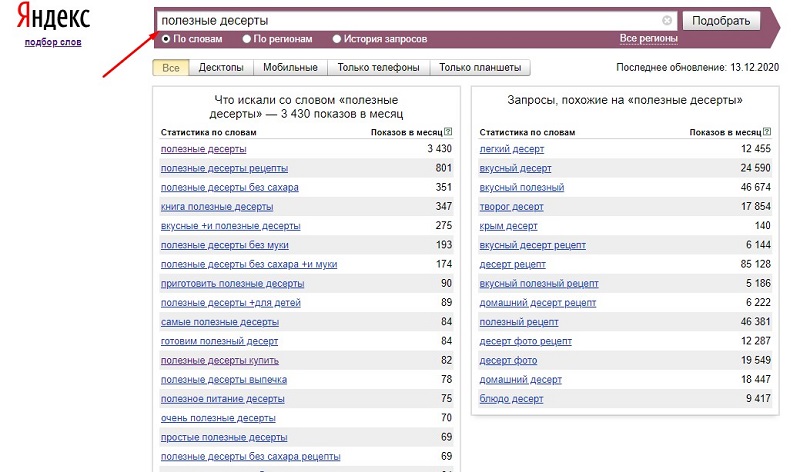This screenshot has height=472, width=800.
Task: Open вкусный полезный рецепт link
Action: click(x=539, y=284)
